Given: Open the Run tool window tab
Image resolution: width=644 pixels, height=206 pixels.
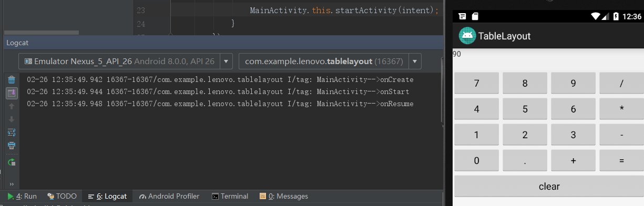Looking at the screenshot, I should click(22, 196).
